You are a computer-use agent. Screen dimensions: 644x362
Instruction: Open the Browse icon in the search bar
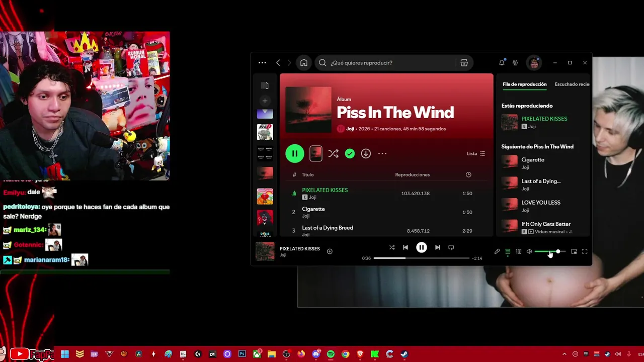(464, 63)
